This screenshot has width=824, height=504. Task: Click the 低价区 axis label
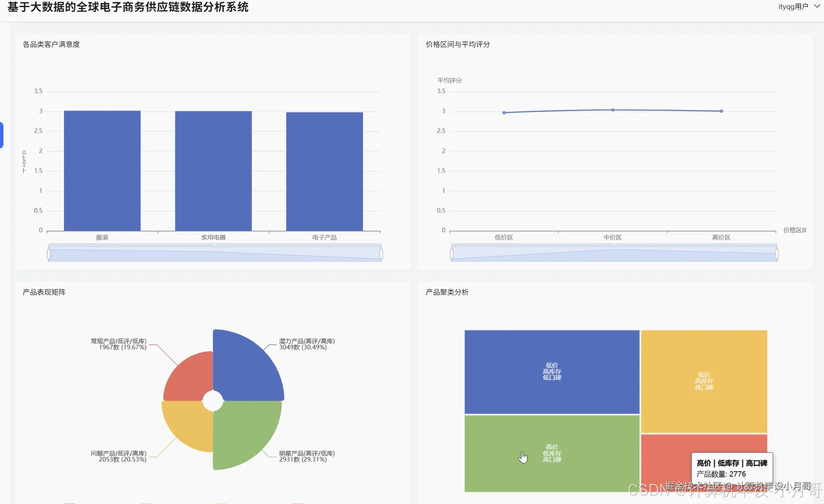click(504, 237)
